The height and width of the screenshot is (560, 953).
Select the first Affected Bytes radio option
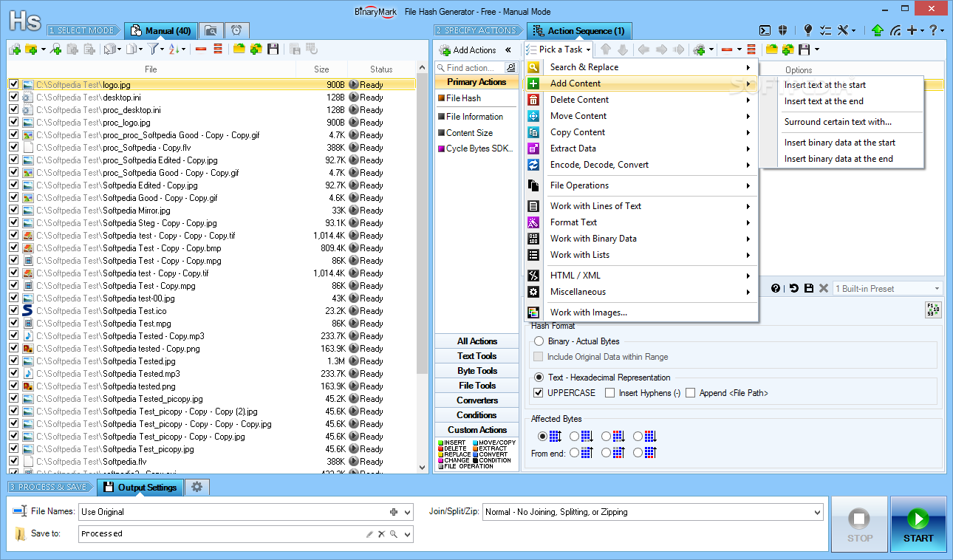click(543, 437)
